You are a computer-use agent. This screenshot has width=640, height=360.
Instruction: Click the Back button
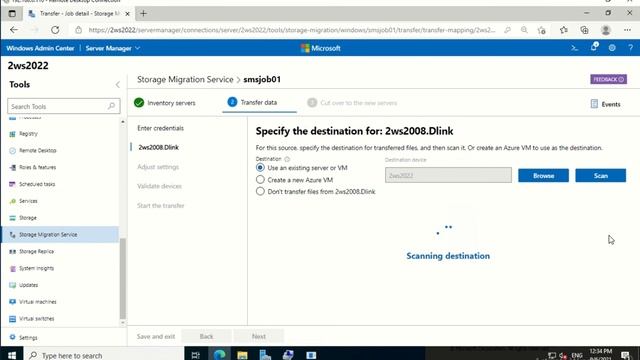point(207,336)
